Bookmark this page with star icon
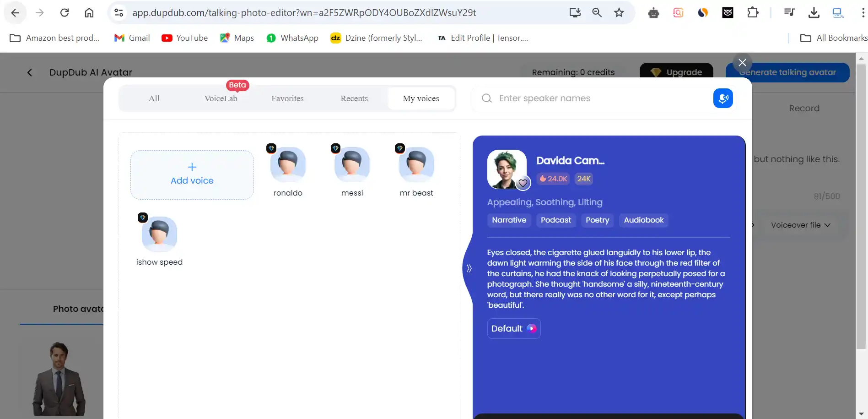Viewport: 868px width, 419px height. 619,13
